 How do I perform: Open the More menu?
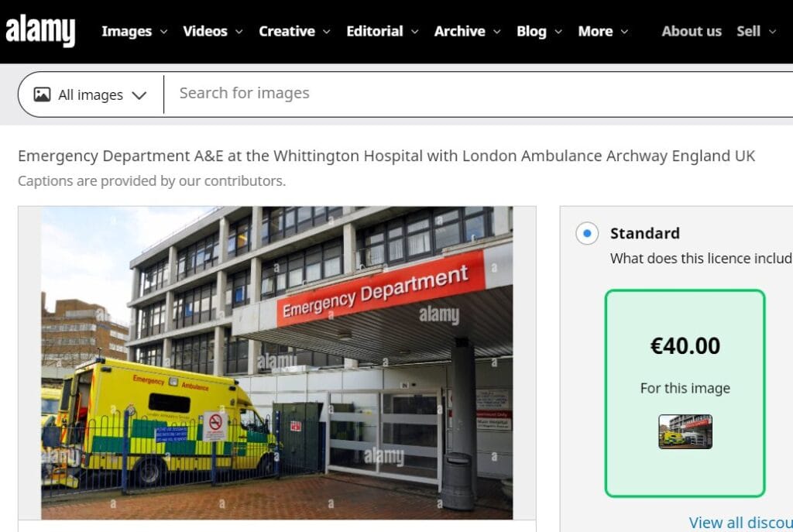tap(602, 31)
